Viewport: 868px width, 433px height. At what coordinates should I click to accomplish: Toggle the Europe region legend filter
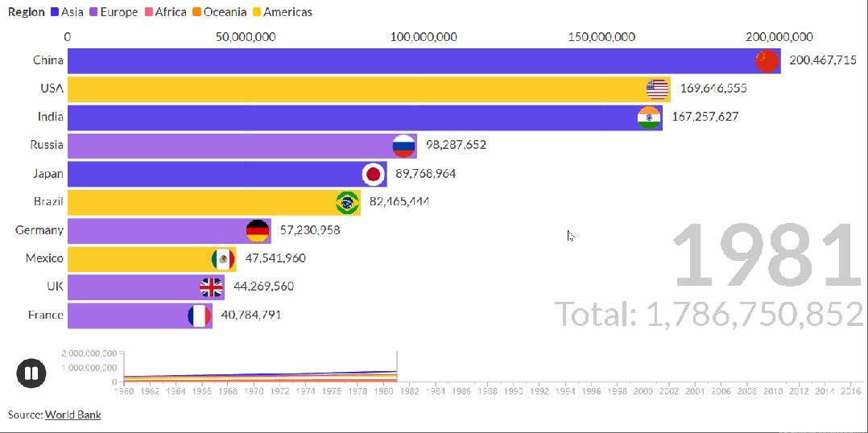(112, 12)
